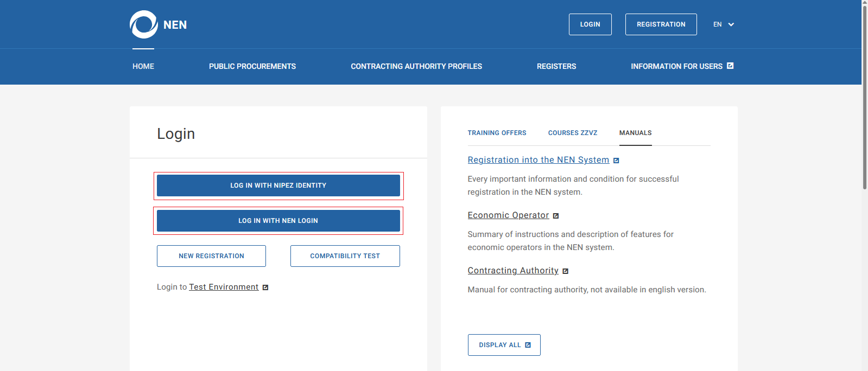Select the Manuals tab
Viewport: 868px width, 371px height.
[636, 133]
